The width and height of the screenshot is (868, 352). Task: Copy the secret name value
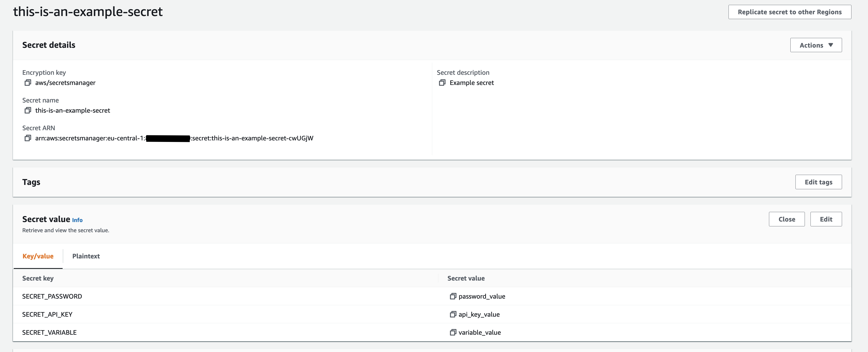pyautogui.click(x=28, y=110)
